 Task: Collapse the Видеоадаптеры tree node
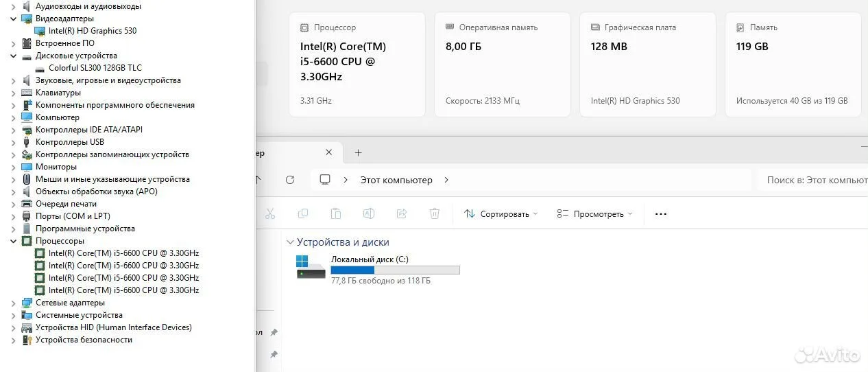point(14,19)
